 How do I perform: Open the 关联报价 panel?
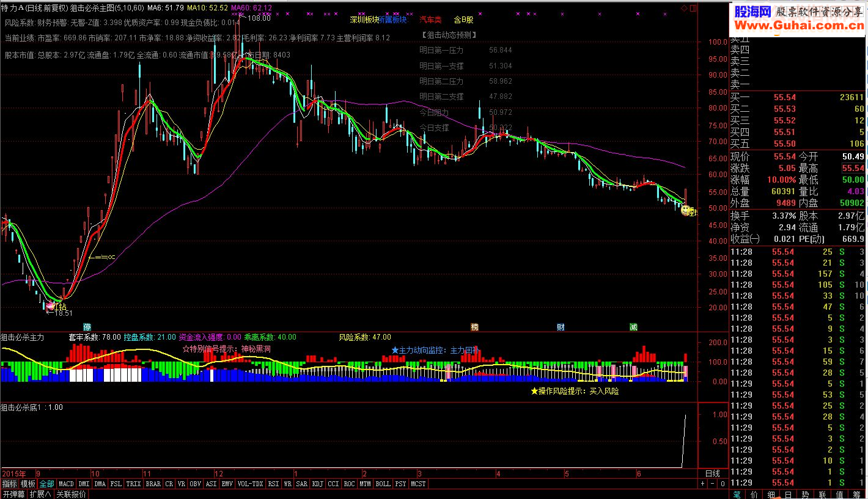(71, 494)
